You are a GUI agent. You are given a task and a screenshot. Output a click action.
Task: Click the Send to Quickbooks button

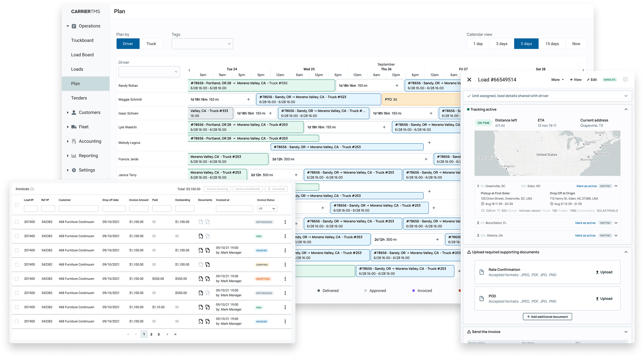click(x=247, y=189)
